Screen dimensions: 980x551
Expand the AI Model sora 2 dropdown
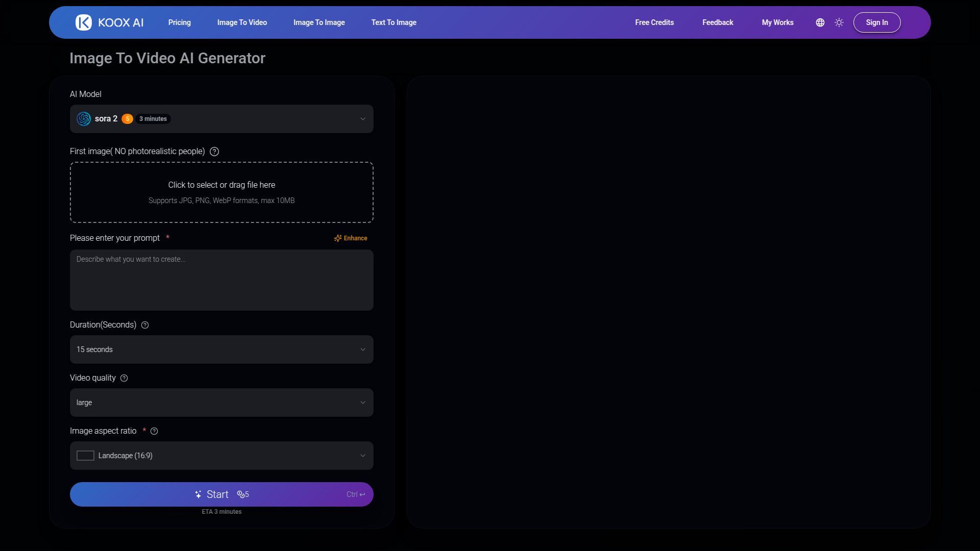[362, 119]
